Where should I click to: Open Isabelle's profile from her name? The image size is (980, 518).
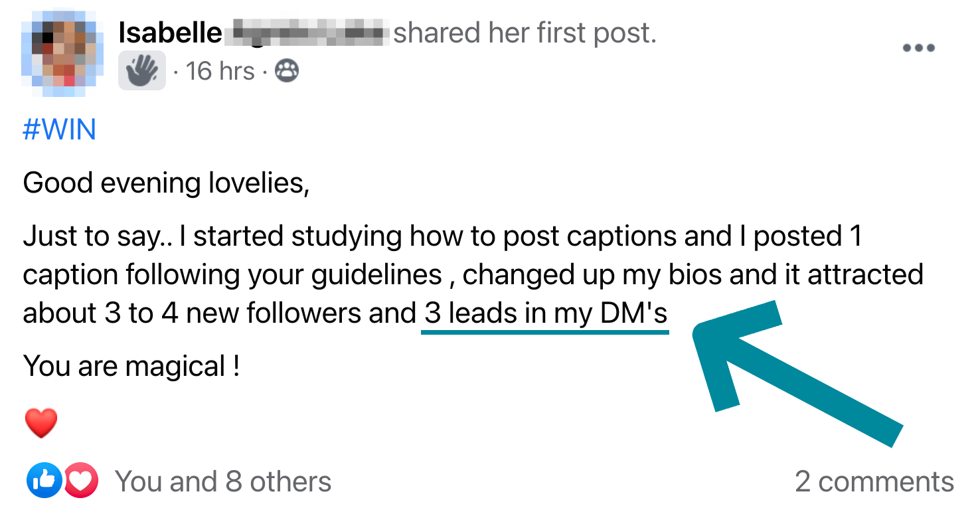[x=170, y=33]
